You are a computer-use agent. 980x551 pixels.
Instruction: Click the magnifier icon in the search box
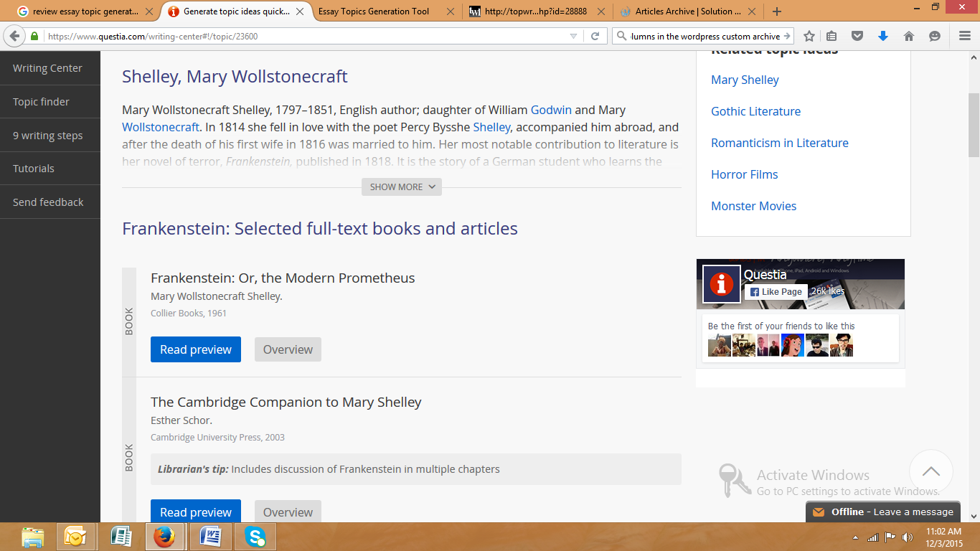pyautogui.click(x=621, y=36)
